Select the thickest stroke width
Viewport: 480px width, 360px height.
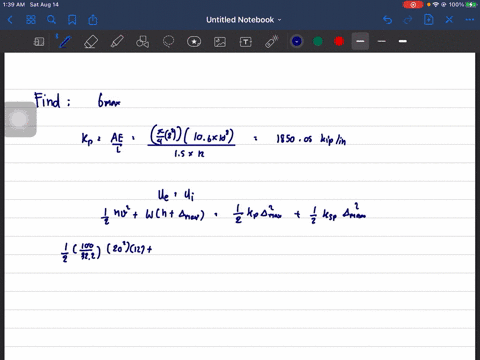403,41
